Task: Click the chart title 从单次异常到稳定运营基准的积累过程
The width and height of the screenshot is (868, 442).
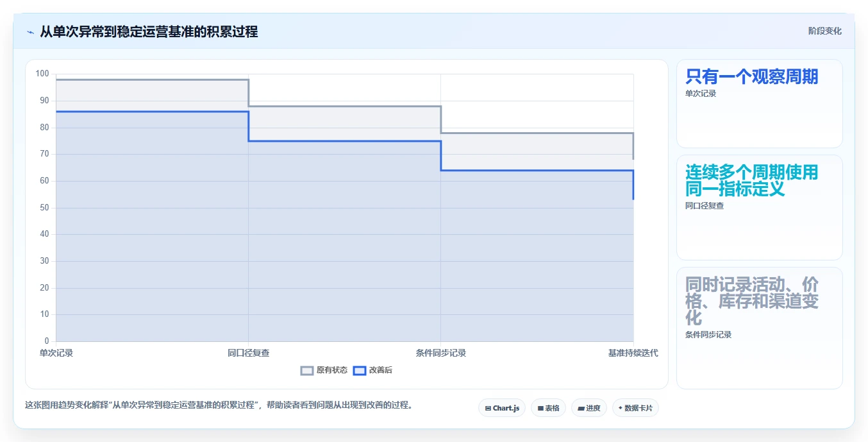Action: click(x=149, y=31)
